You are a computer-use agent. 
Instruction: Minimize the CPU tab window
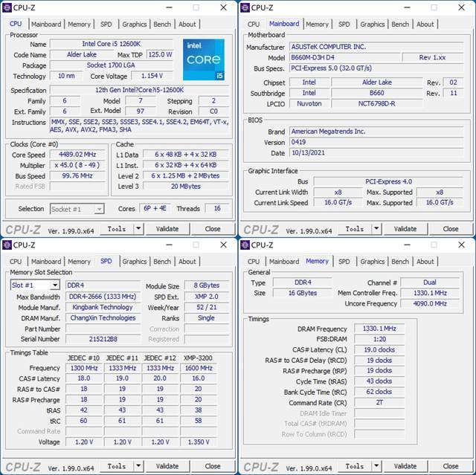[170, 7]
